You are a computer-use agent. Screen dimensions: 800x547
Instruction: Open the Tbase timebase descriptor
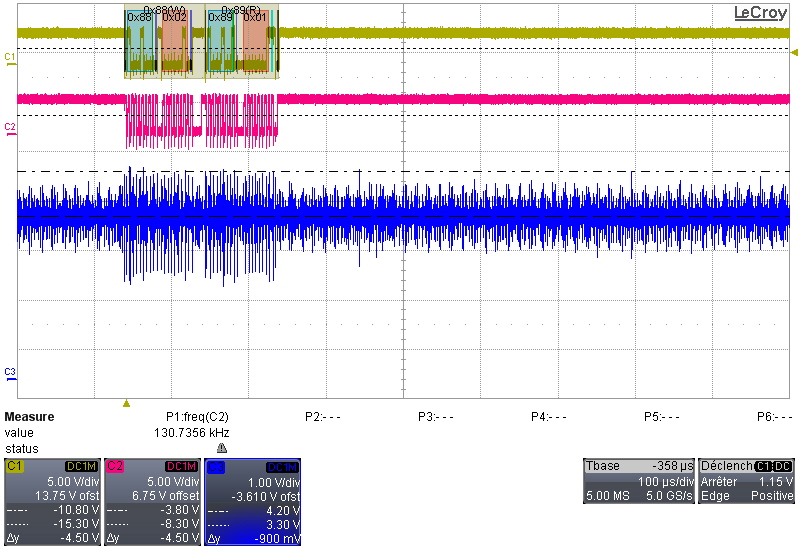639,481
